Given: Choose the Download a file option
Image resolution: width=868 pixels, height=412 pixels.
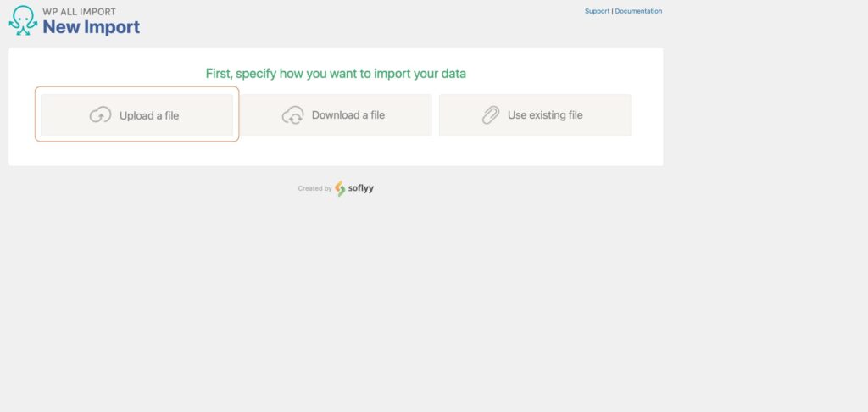Looking at the screenshot, I should (x=336, y=115).
